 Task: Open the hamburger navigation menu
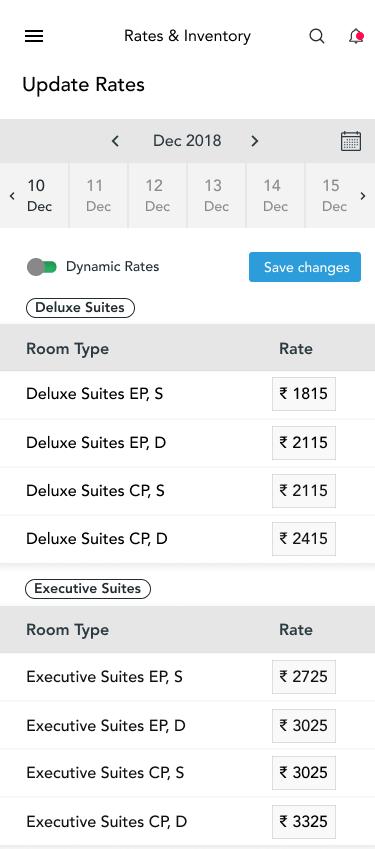coord(34,36)
